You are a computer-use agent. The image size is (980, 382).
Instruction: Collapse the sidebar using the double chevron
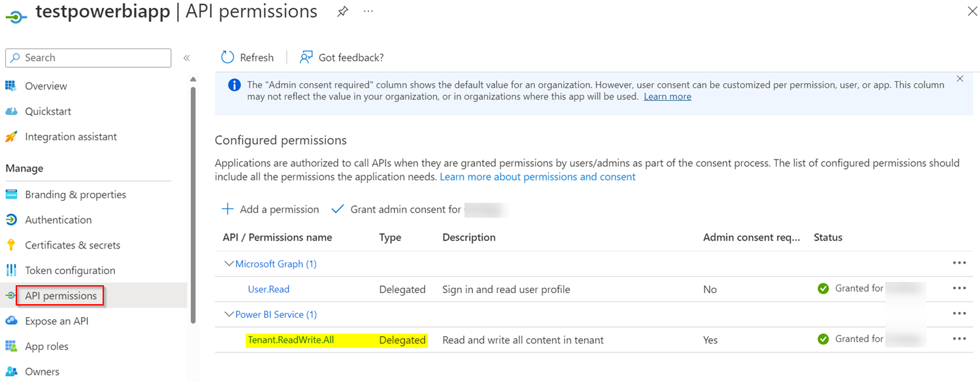(186, 58)
